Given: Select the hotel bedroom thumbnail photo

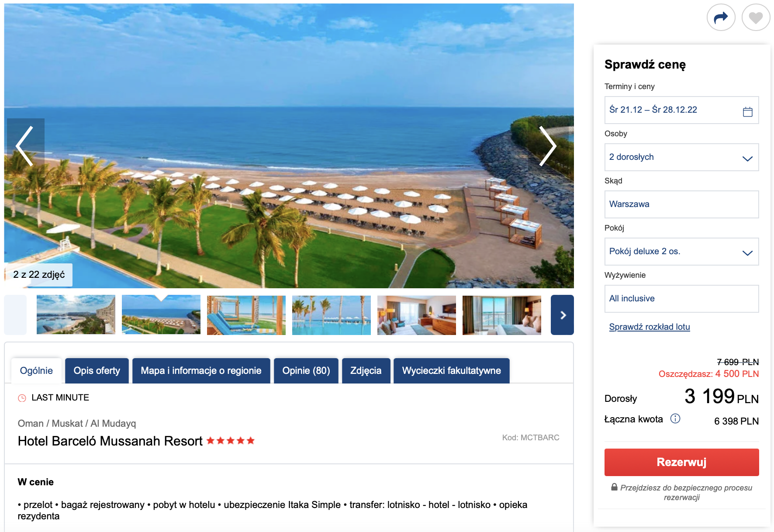Looking at the screenshot, I should 417,315.
